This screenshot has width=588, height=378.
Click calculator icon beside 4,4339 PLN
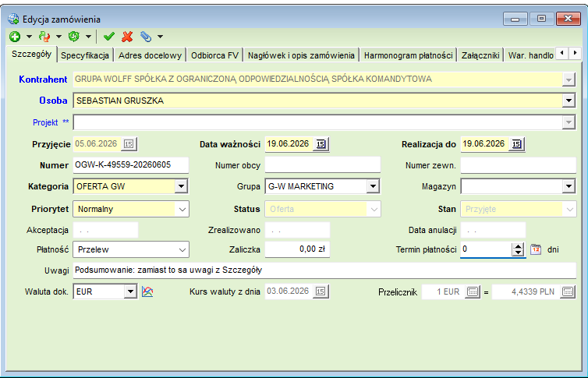pos(568,291)
